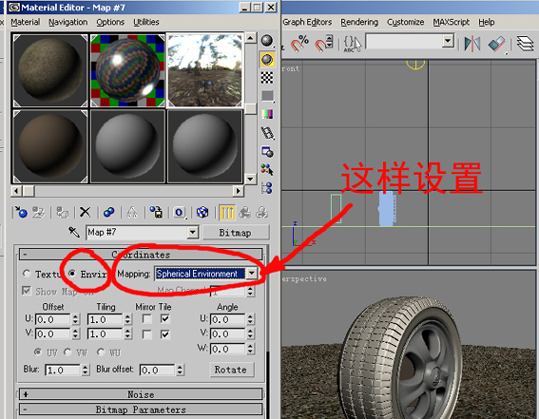Open the Material menu
The width and height of the screenshot is (539, 419).
pyautogui.click(x=25, y=22)
